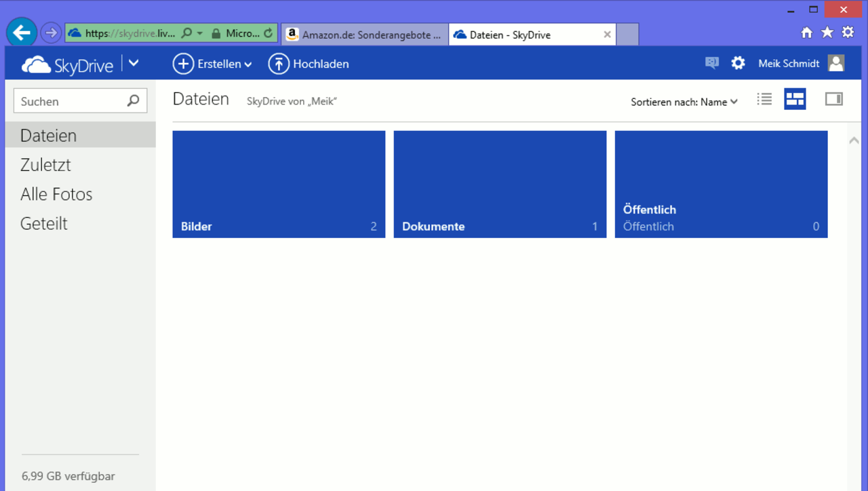868x491 pixels.
Task: Select the Dateien - SkyDrive tab
Action: pyautogui.click(x=532, y=35)
